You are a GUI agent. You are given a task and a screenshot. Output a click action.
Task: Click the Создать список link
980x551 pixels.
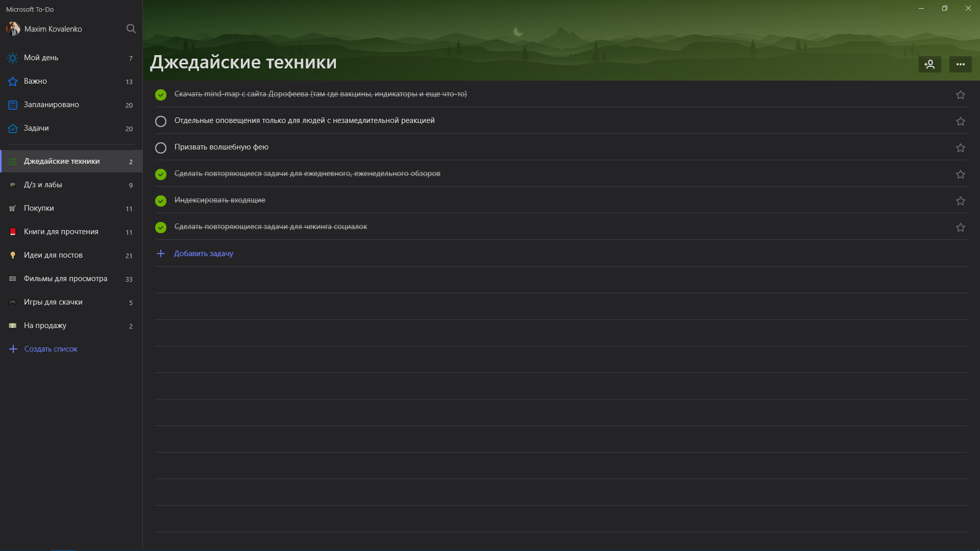click(51, 349)
